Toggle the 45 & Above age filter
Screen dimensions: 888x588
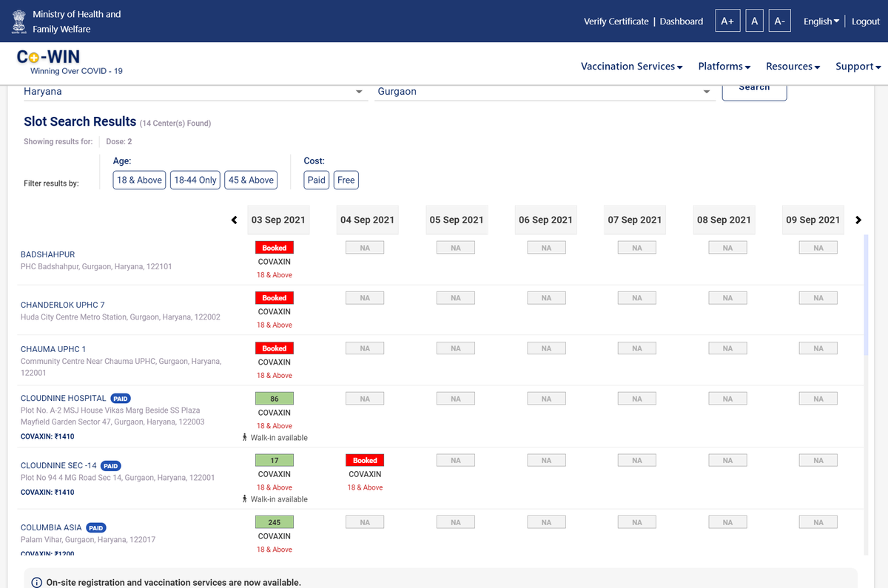click(x=251, y=180)
